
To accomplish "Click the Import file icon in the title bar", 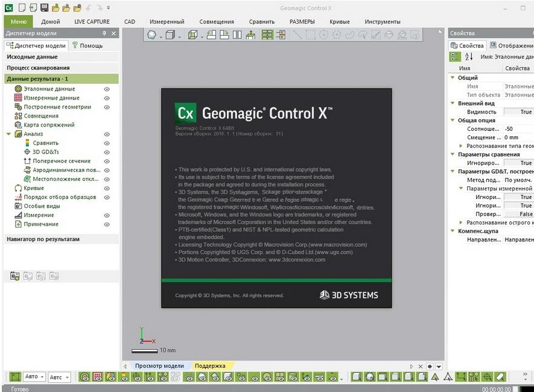I will (x=33, y=7).
